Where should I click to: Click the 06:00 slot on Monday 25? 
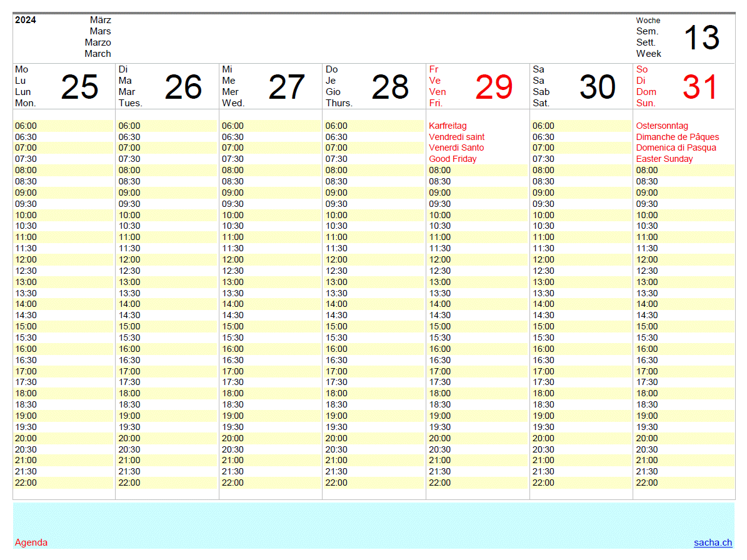click(63, 126)
